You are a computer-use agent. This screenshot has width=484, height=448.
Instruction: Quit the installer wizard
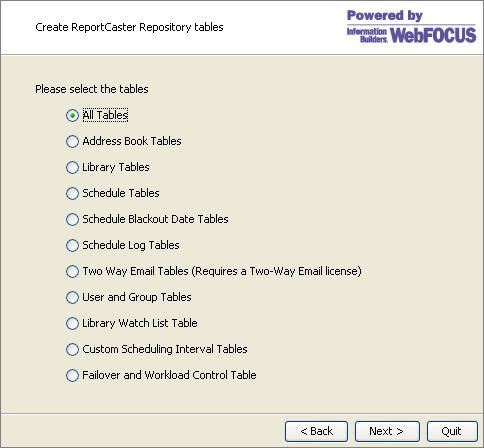452,431
